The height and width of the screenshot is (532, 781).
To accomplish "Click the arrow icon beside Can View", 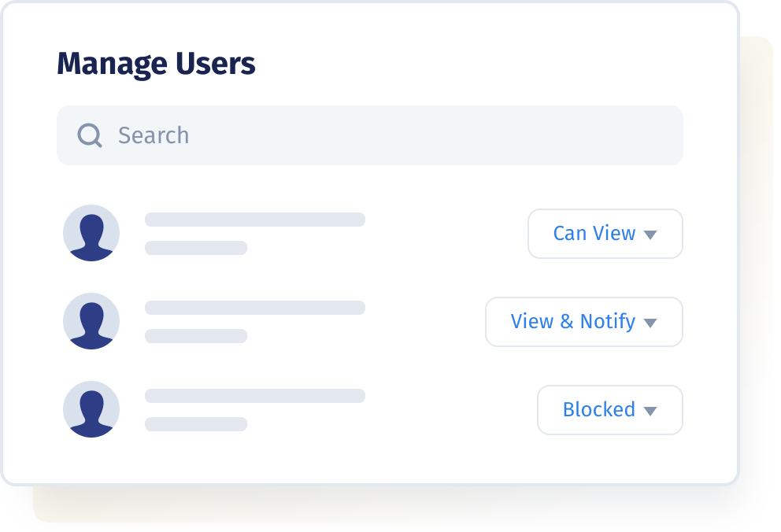I will (x=650, y=235).
